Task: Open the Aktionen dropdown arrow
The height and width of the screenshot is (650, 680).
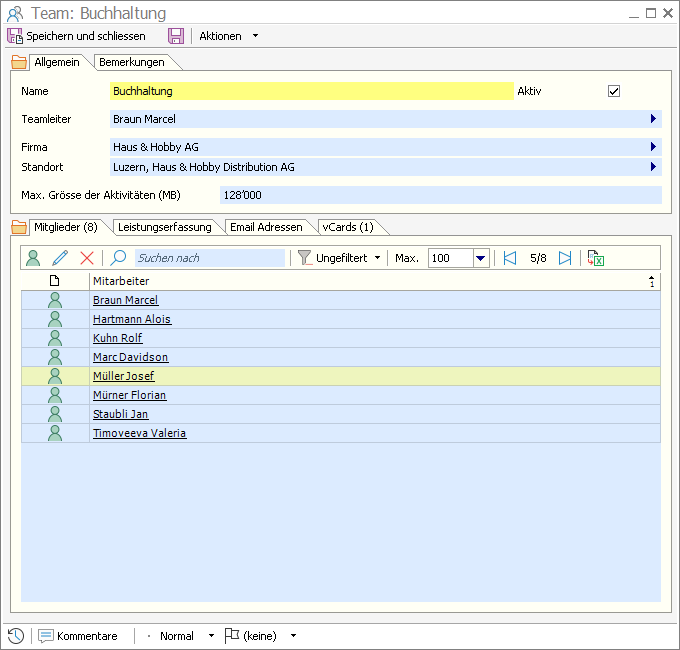Action: [255, 36]
